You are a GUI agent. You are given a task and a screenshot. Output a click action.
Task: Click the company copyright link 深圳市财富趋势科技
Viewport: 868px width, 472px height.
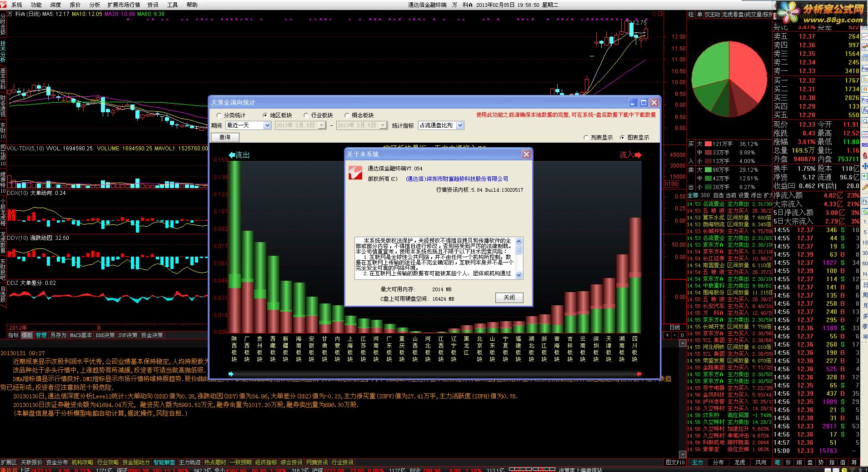coord(457,179)
